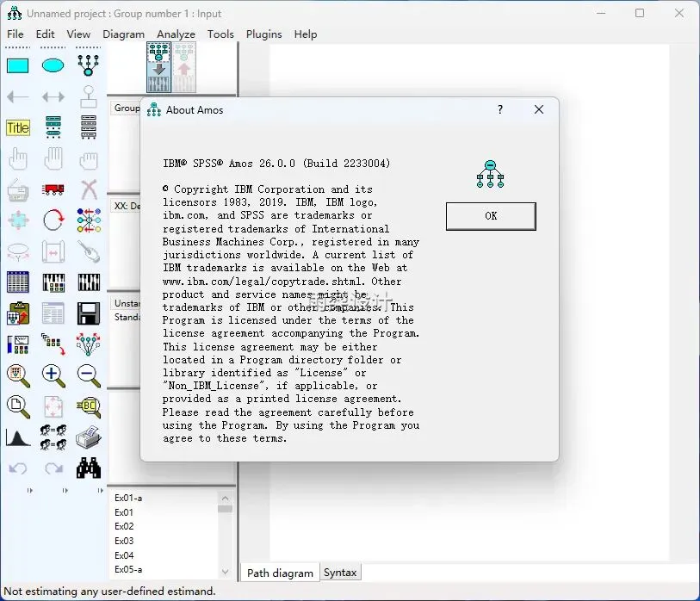Switch to the Path diagram tab

[280, 573]
